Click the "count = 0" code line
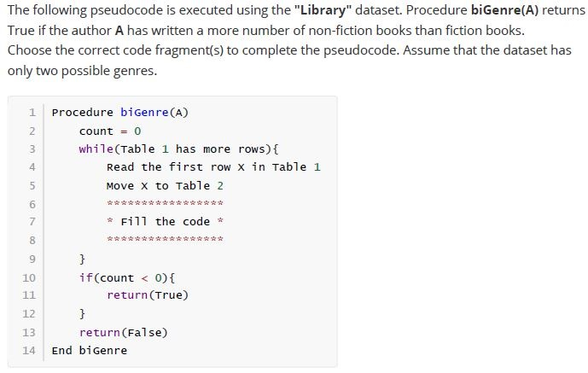The width and height of the screenshot is (588, 373). pos(110,131)
